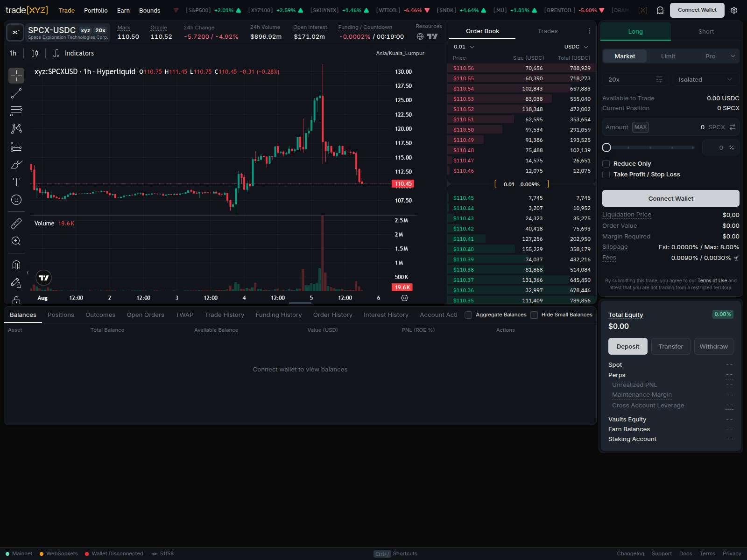Click the Amount input field
The width and height of the screenshot is (747, 560).
[671, 127]
